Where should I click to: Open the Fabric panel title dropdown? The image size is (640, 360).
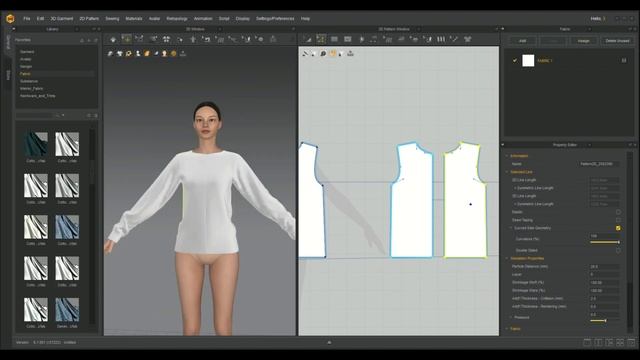(x=589, y=29)
